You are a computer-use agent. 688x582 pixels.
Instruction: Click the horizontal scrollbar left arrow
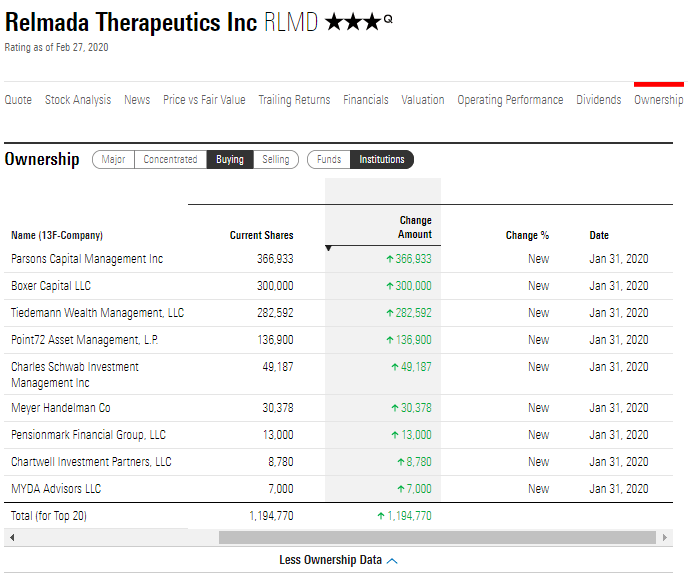tap(12, 537)
